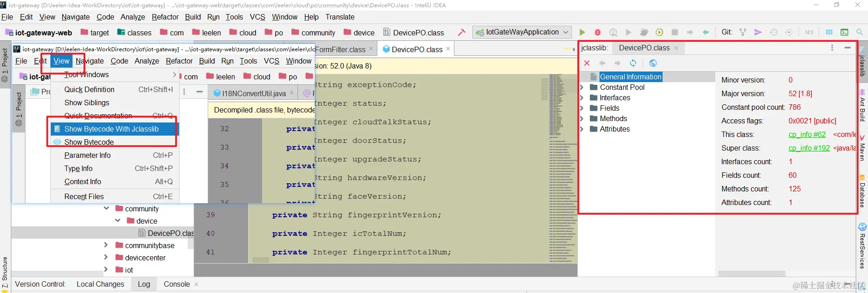Click the iot-gateway-web breadcrumb
This screenshot has height=293, width=868.
tap(39, 33)
